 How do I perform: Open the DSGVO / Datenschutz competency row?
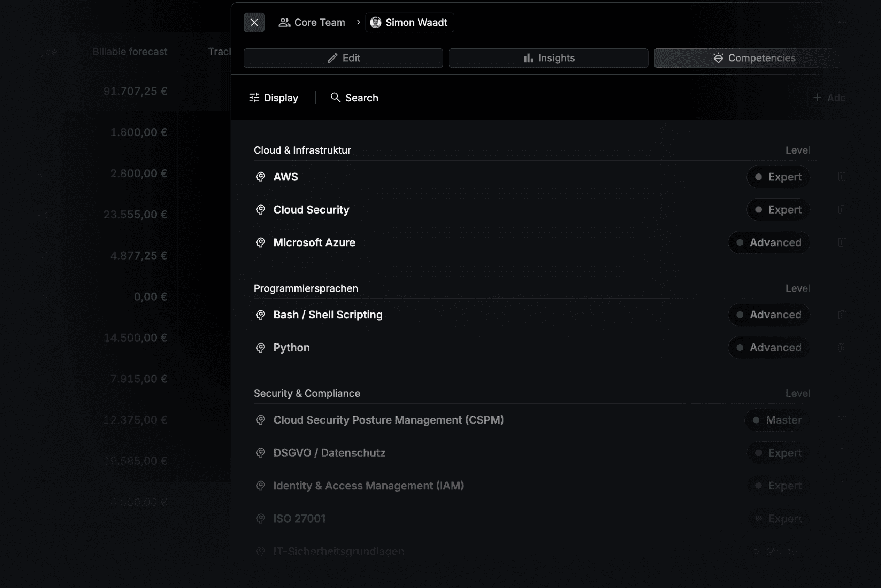(x=329, y=453)
